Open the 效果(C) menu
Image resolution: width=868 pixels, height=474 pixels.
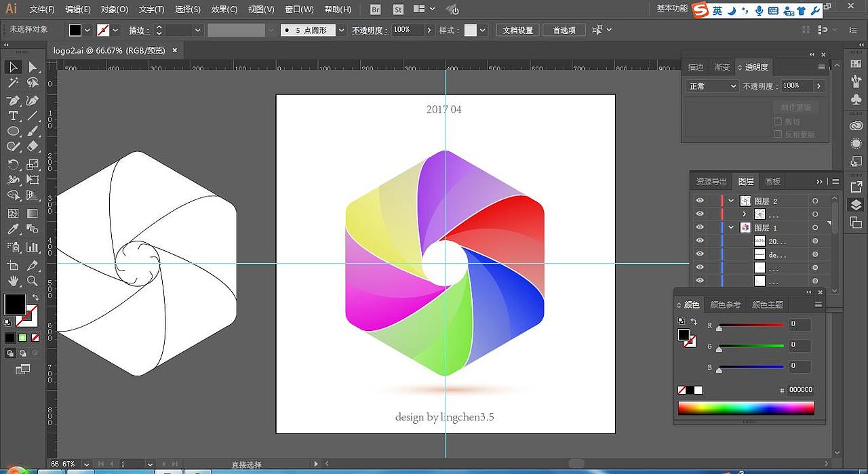click(224, 9)
